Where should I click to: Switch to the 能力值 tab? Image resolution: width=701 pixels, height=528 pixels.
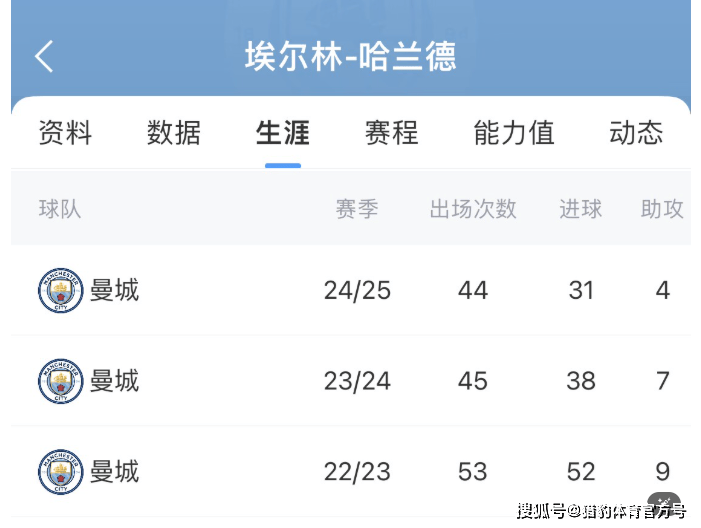pyautogui.click(x=514, y=133)
